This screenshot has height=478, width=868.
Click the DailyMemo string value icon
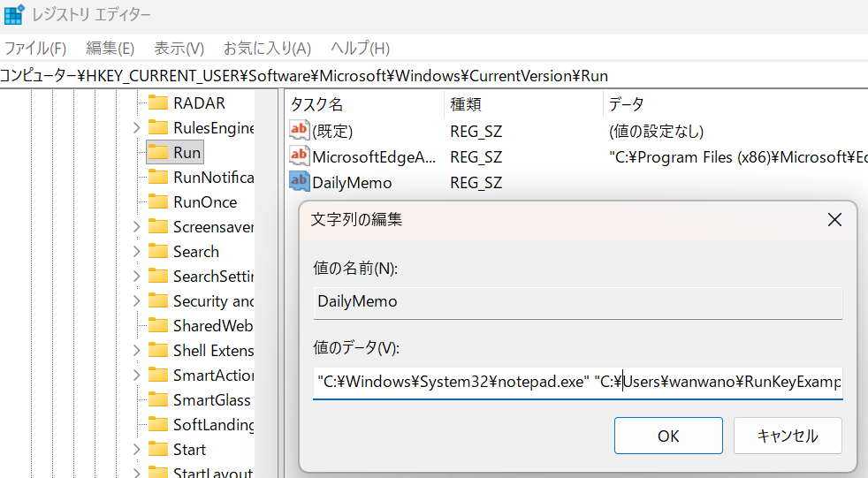point(299,181)
